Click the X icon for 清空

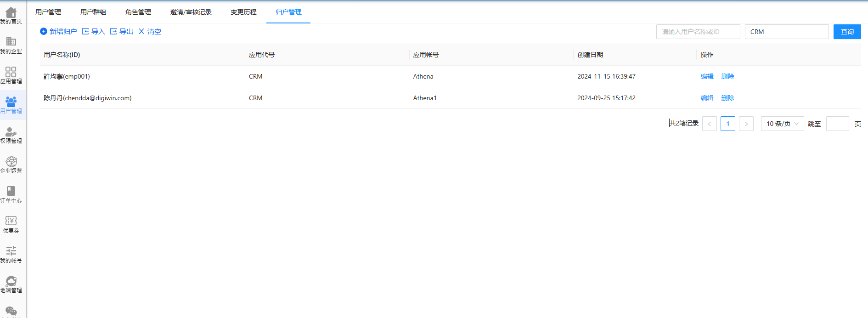pyautogui.click(x=141, y=31)
